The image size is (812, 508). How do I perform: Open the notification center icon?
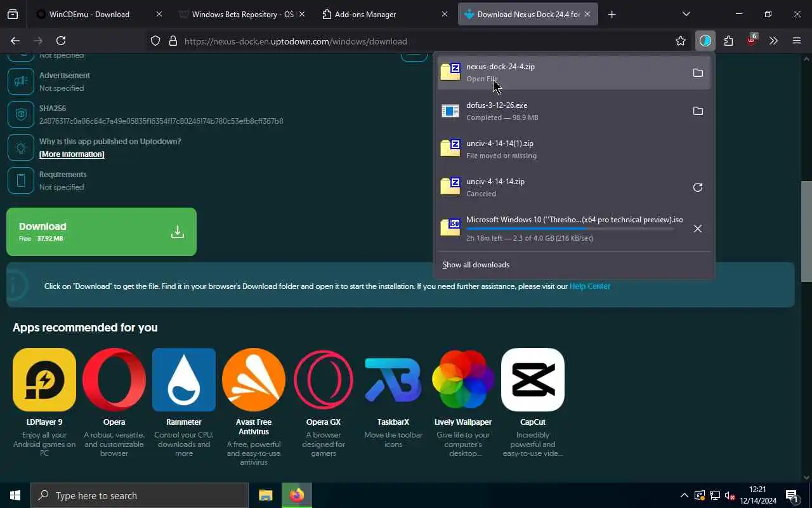(x=792, y=495)
